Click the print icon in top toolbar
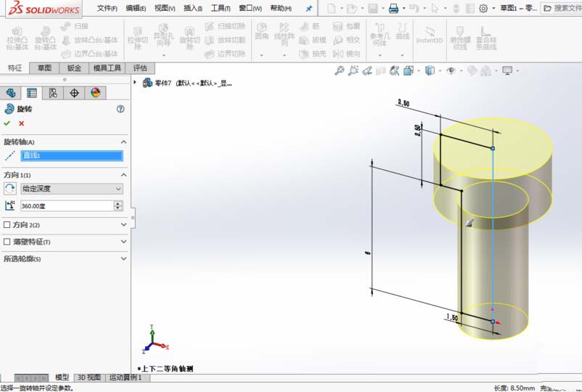 [x=393, y=9]
